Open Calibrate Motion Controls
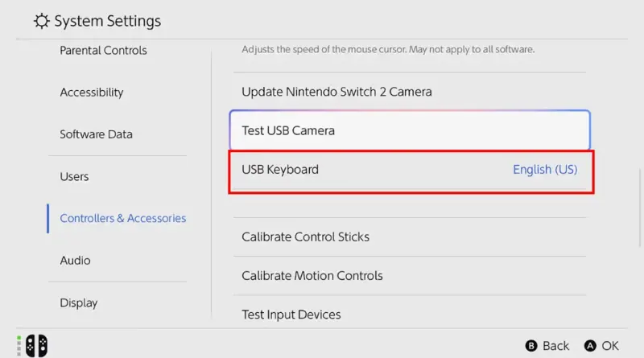Image resolution: width=644 pixels, height=358 pixels. click(x=410, y=276)
